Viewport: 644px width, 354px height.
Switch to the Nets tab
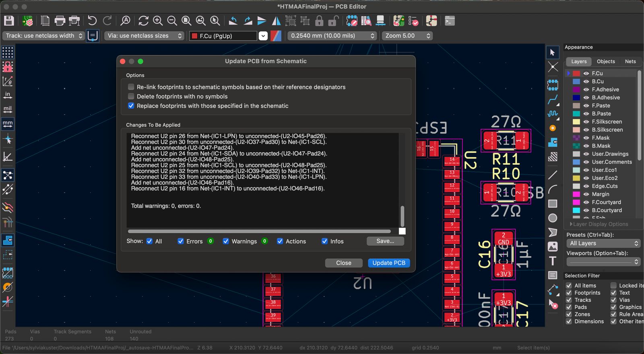630,62
